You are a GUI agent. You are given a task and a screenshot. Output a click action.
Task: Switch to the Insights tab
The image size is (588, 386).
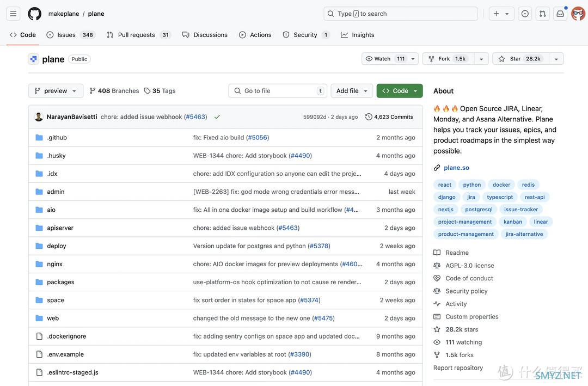point(357,34)
